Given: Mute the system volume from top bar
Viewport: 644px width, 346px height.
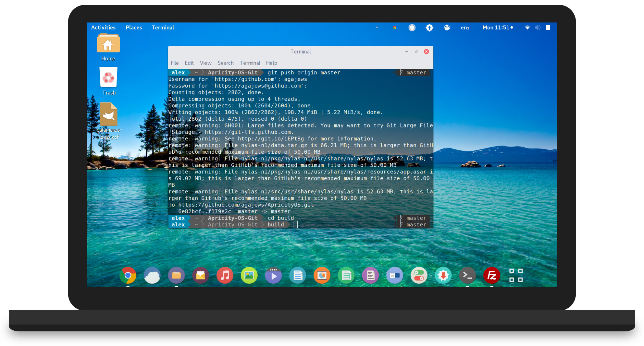Looking at the screenshot, I should click(x=537, y=28).
